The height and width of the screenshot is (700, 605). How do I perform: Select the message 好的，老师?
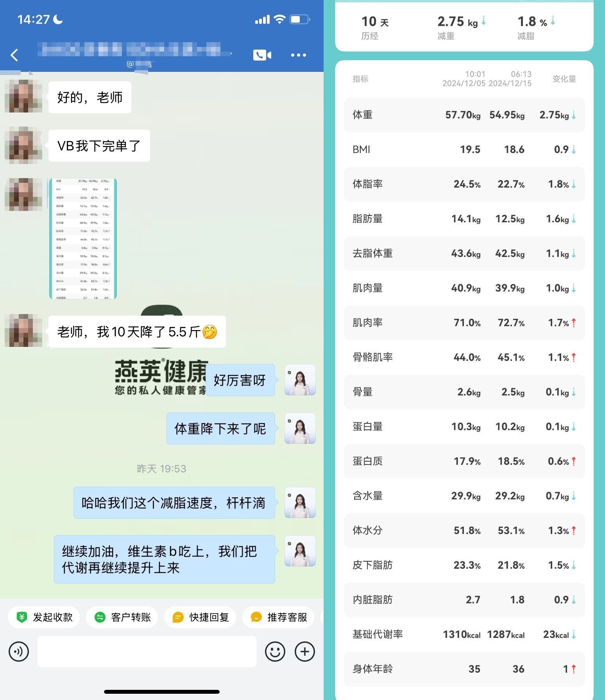point(90,97)
